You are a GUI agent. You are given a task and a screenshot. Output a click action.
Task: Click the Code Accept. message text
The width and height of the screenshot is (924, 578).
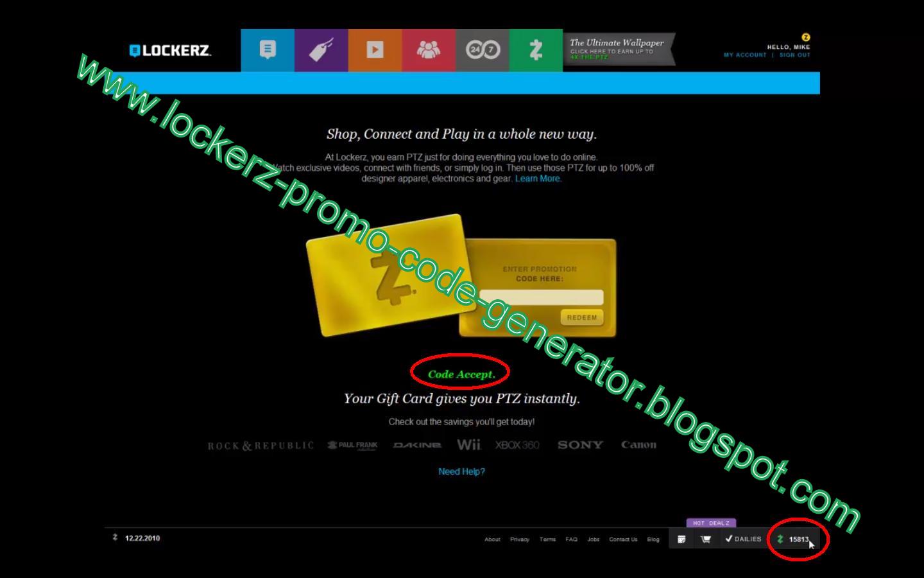(461, 374)
